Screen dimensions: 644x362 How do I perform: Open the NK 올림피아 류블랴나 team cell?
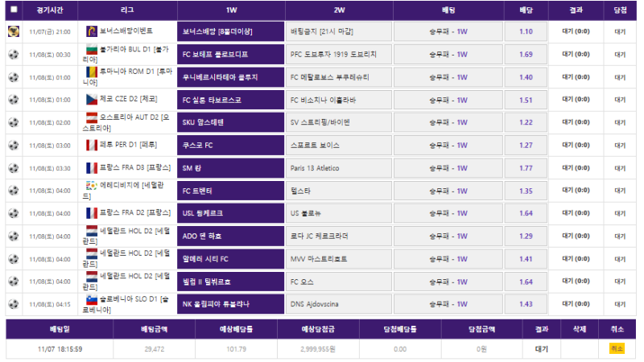(230, 304)
